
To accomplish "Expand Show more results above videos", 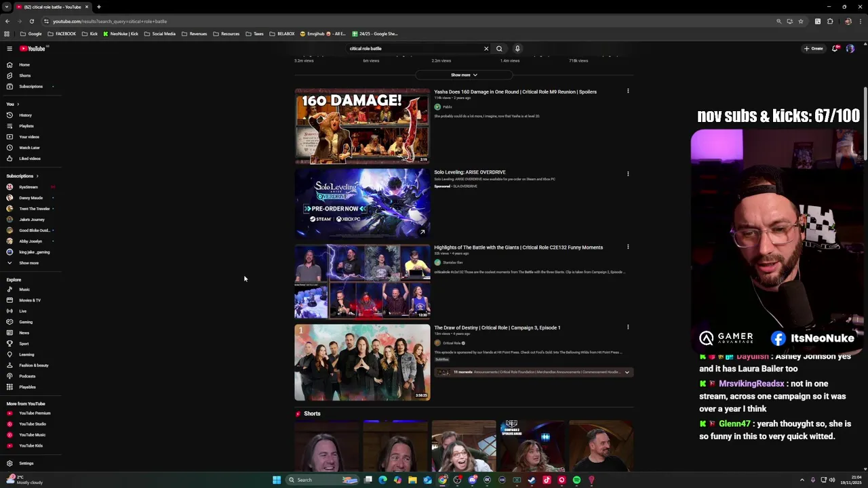I will point(465,75).
